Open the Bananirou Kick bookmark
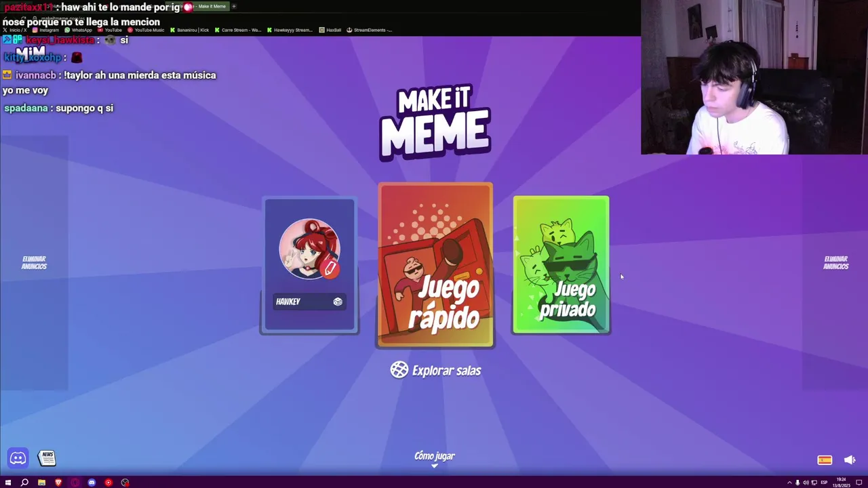Image resolution: width=868 pixels, height=488 pixels. click(190, 30)
